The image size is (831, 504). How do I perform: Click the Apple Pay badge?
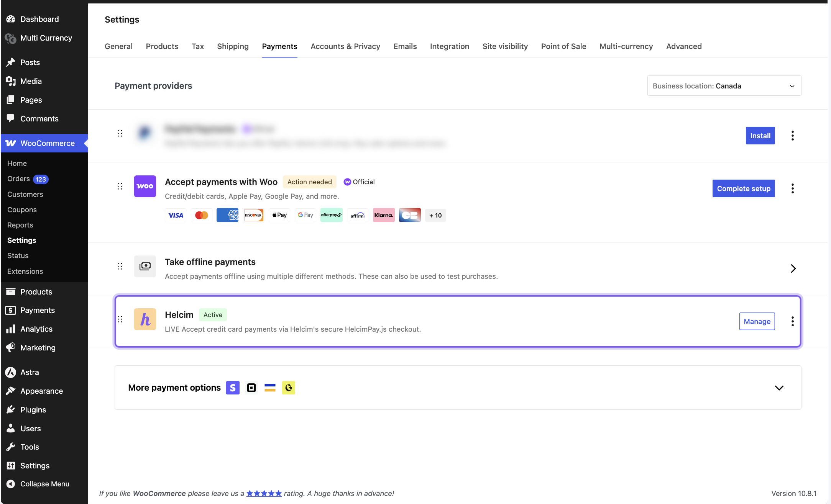pyautogui.click(x=279, y=215)
